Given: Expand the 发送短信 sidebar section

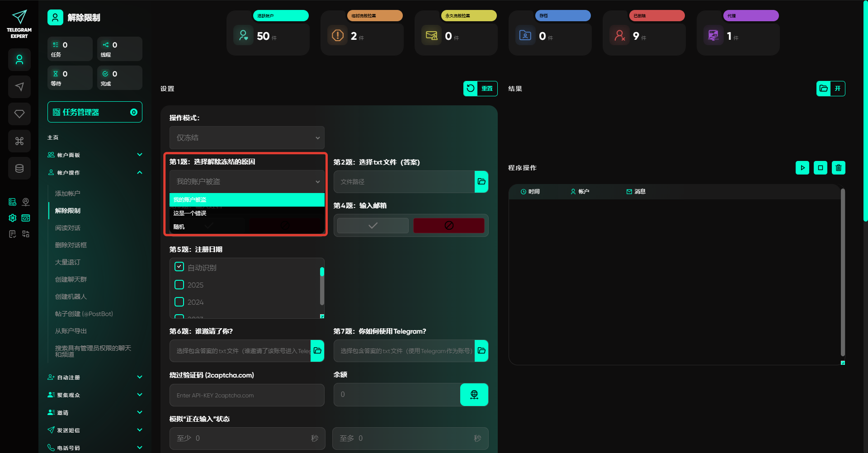Looking at the screenshot, I should [95, 430].
